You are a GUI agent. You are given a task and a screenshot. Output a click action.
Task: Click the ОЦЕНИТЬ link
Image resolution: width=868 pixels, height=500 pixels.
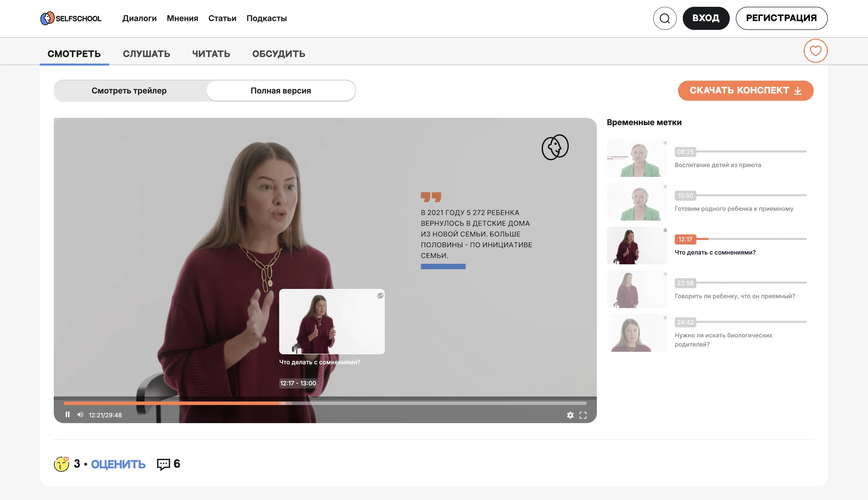118,464
